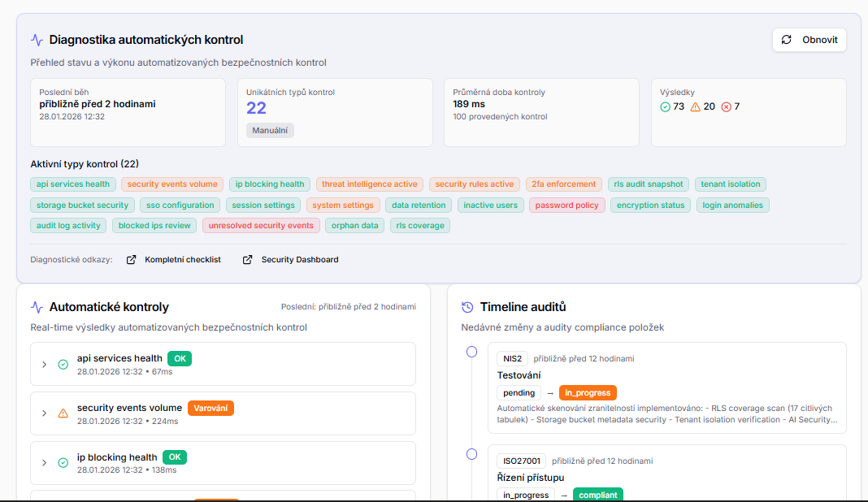Click the green check icon for ip blocking health
The height and width of the screenshot is (502, 868).
[x=63, y=463]
